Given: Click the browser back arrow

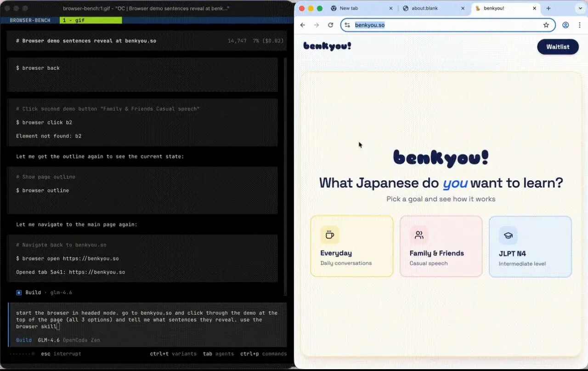Looking at the screenshot, I should coord(303,25).
